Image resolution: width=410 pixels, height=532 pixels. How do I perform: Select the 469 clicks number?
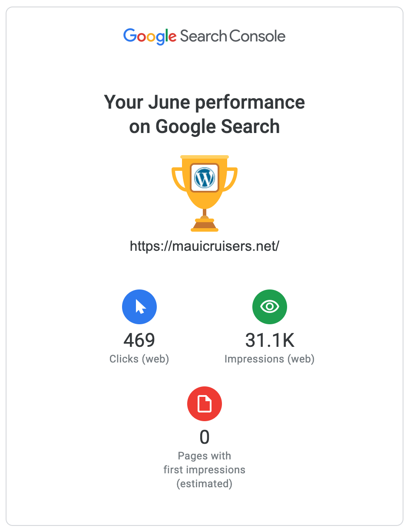(139, 340)
